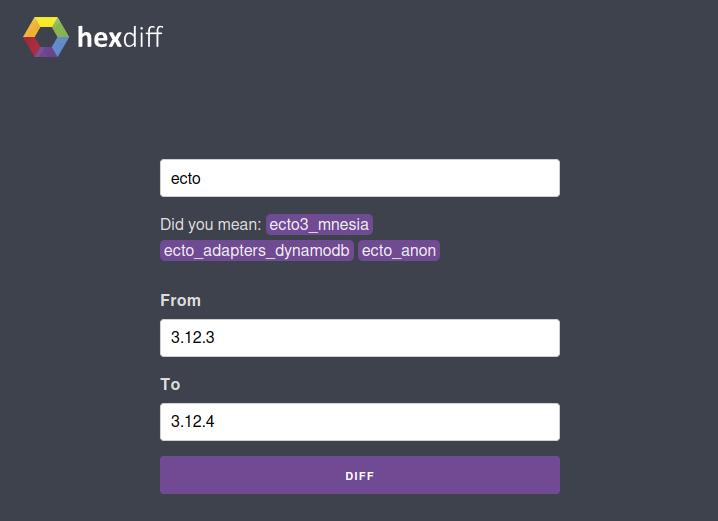The height and width of the screenshot is (521, 718).
Task: Open the hexdiff wordmark home link
Action: [x=119, y=38]
